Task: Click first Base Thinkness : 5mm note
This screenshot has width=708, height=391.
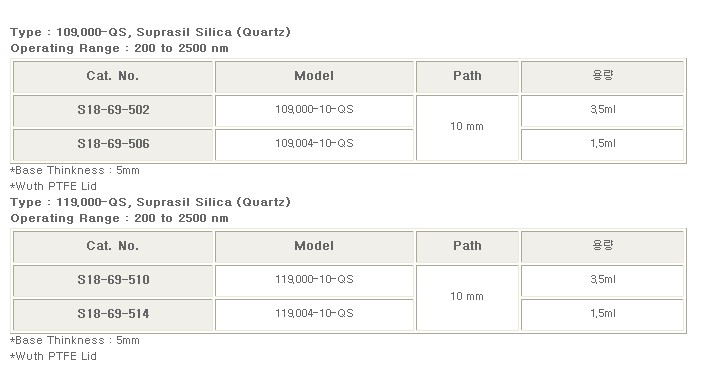Action: [75, 170]
